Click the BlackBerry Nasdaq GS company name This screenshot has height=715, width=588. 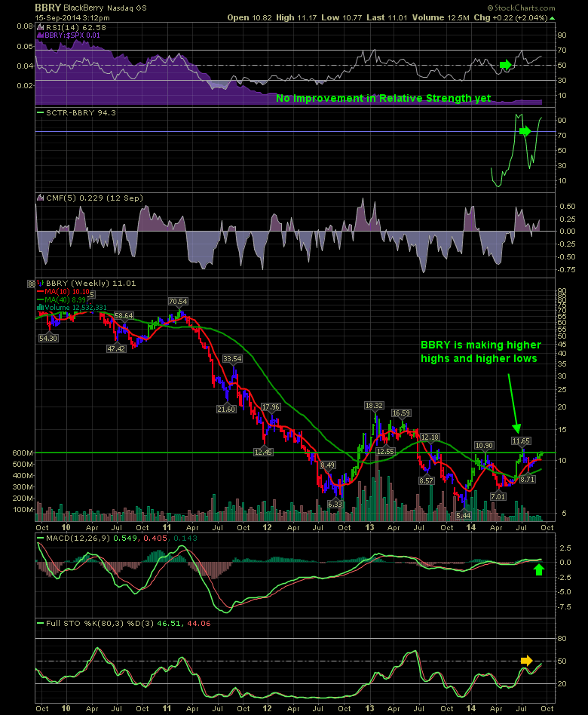coord(105,8)
